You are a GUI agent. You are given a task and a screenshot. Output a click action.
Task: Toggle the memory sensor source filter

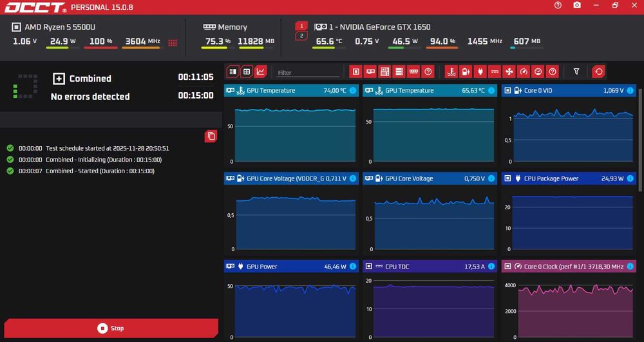pyautogui.click(x=413, y=72)
